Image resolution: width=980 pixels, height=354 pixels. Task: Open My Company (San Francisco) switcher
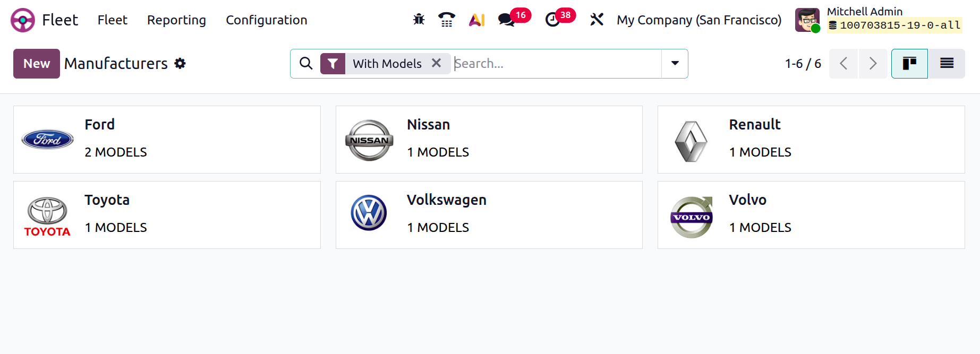coord(698,20)
